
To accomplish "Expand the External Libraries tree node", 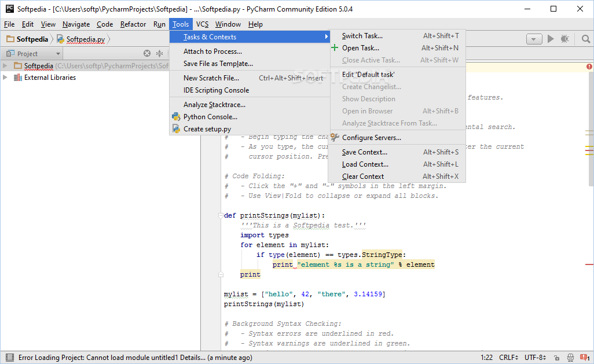I will [5, 78].
